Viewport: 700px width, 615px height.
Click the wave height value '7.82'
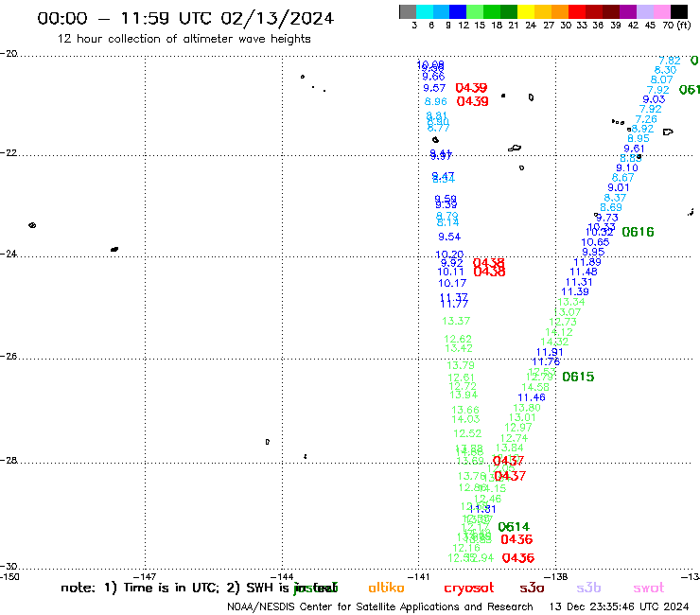tap(670, 61)
